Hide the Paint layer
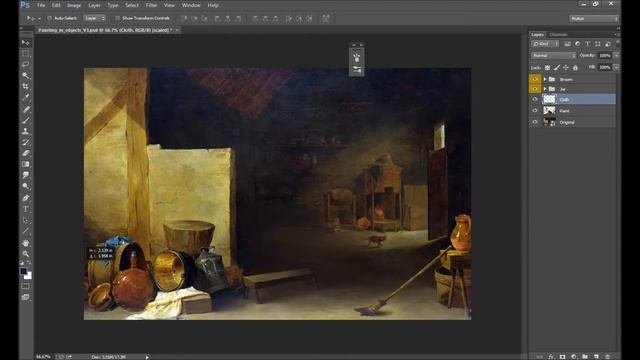Viewport: 640px width, 360px height. 535,111
